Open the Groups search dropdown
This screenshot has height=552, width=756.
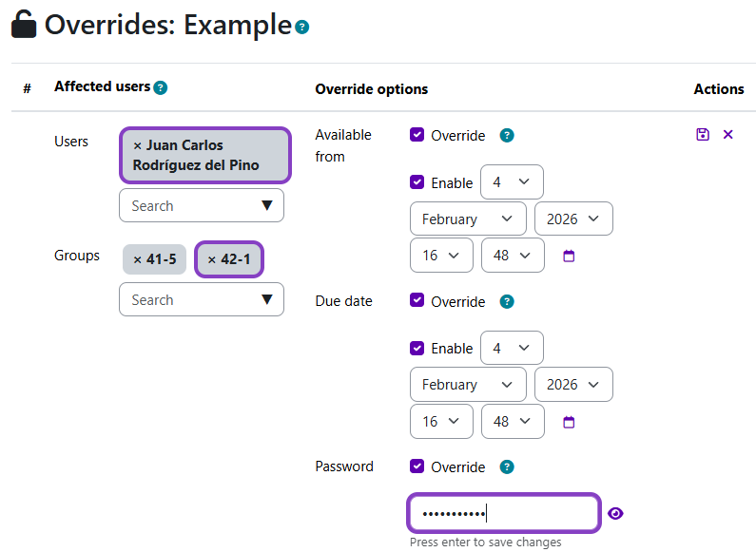(201, 300)
